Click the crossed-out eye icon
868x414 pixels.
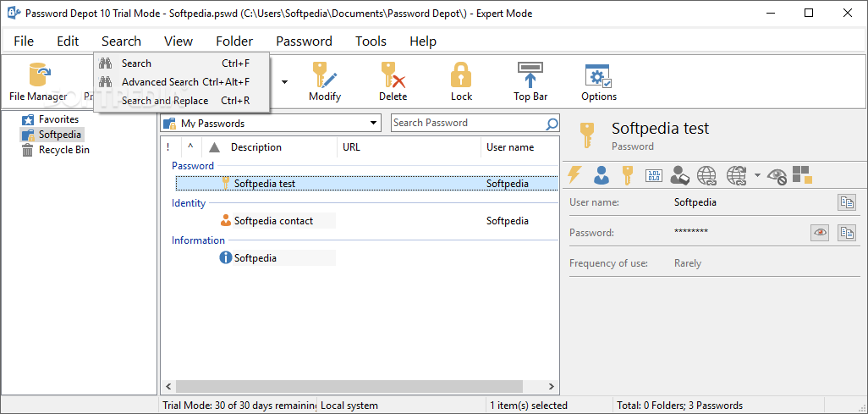pyautogui.click(x=777, y=176)
